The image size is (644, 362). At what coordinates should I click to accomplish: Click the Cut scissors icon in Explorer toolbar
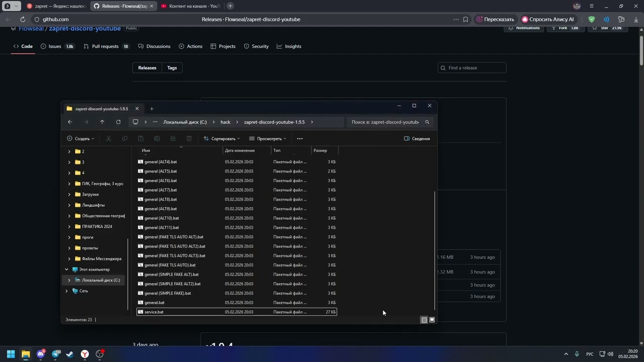point(108,139)
